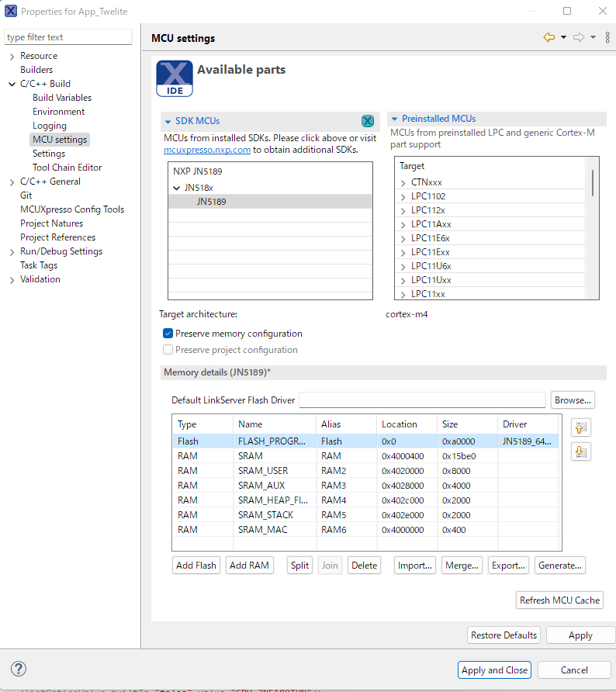
Task: Click the Browse... button
Action: pyautogui.click(x=573, y=400)
